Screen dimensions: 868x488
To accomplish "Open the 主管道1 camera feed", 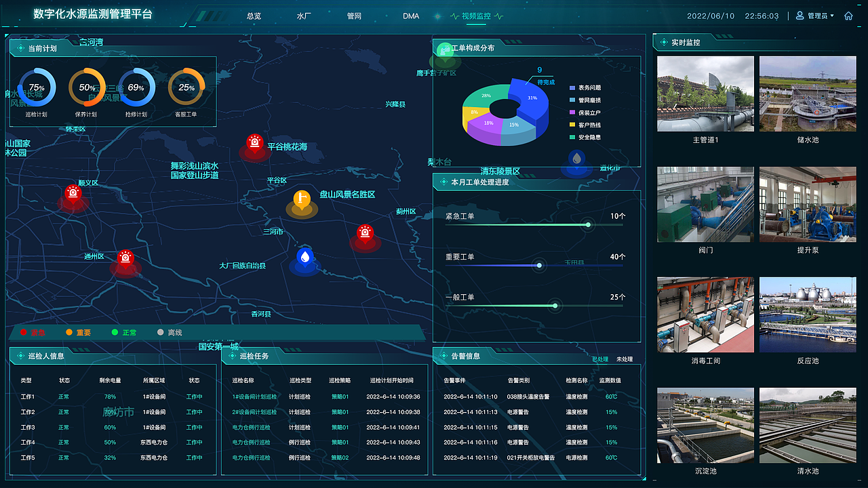I will pos(705,94).
